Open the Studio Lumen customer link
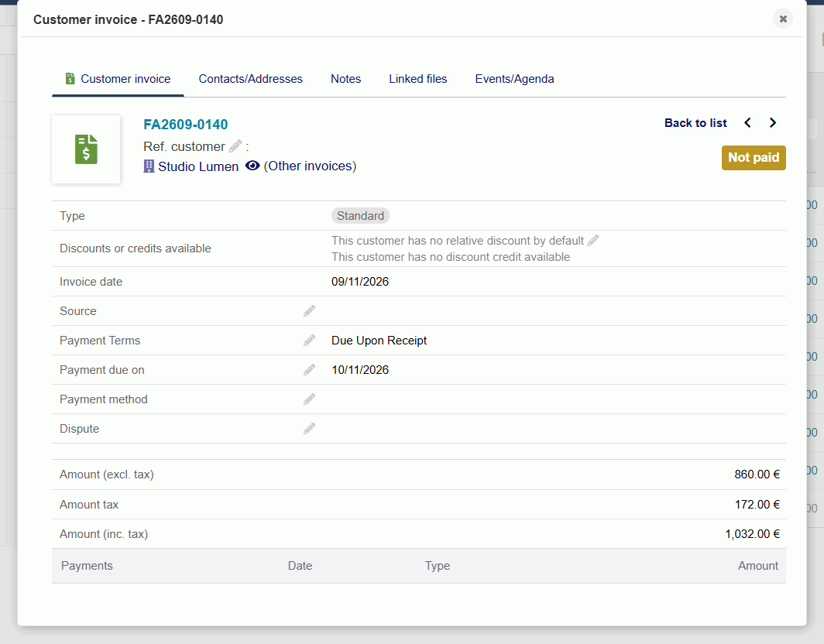Screen dimensions: 824x644 (x=198, y=166)
